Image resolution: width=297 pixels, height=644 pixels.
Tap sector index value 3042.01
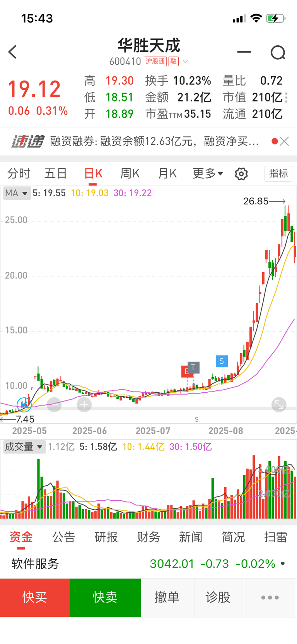click(172, 564)
